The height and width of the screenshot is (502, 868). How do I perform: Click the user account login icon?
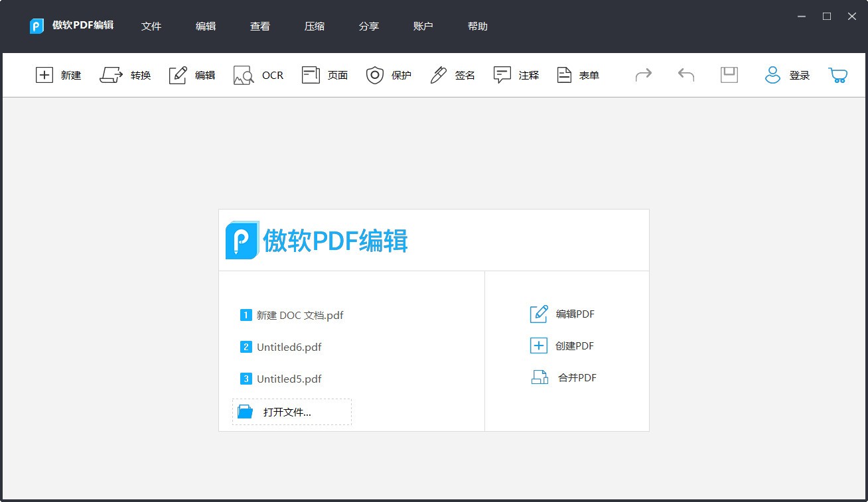pos(772,75)
